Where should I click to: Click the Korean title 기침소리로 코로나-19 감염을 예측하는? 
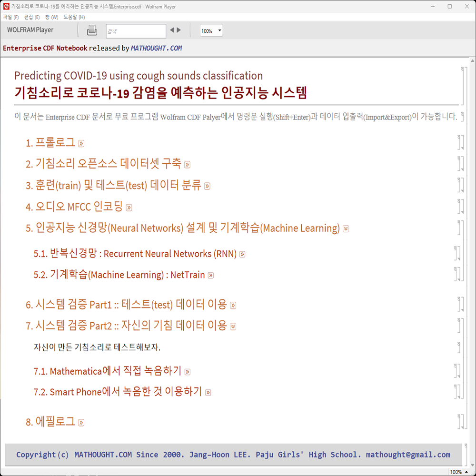coord(160,93)
